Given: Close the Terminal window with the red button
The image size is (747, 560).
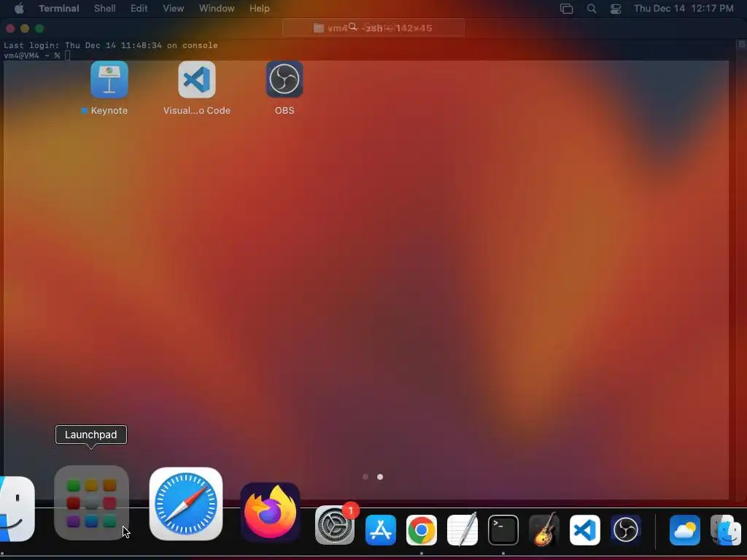Looking at the screenshot, I should [10, 28].
